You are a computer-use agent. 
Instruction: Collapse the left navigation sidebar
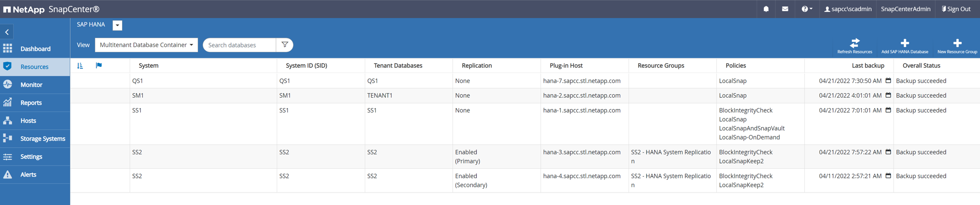(x=7, y=32)
